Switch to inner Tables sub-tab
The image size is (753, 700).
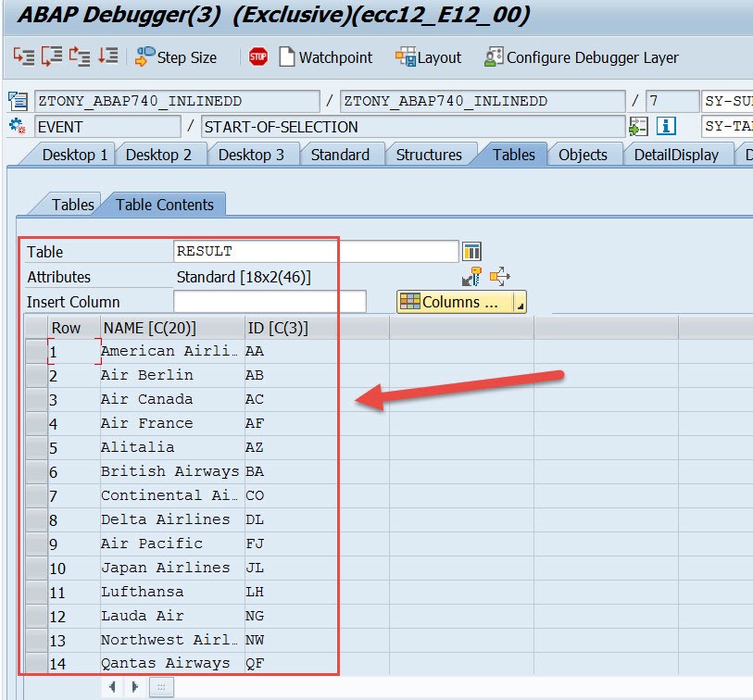point(72,205)
